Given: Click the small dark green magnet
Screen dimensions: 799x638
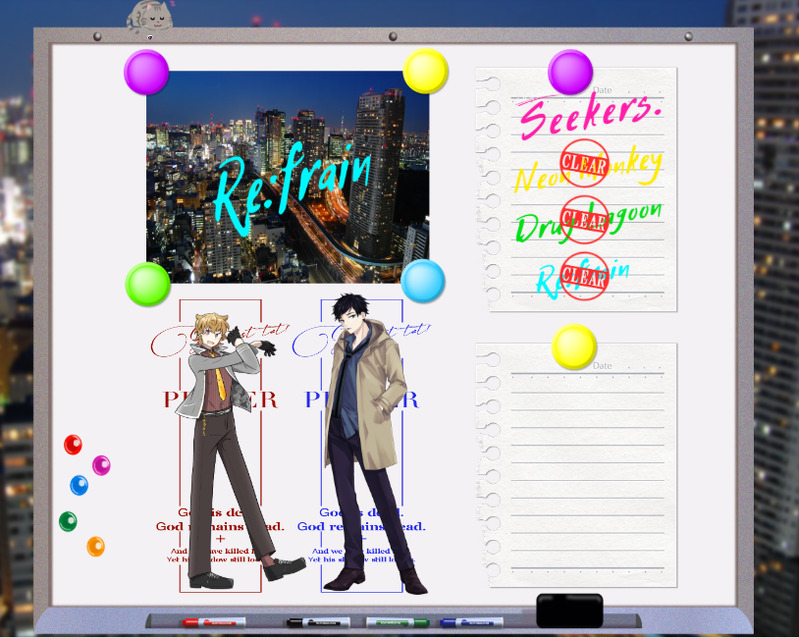Looking at the screenshot, I should click(68, 521).
